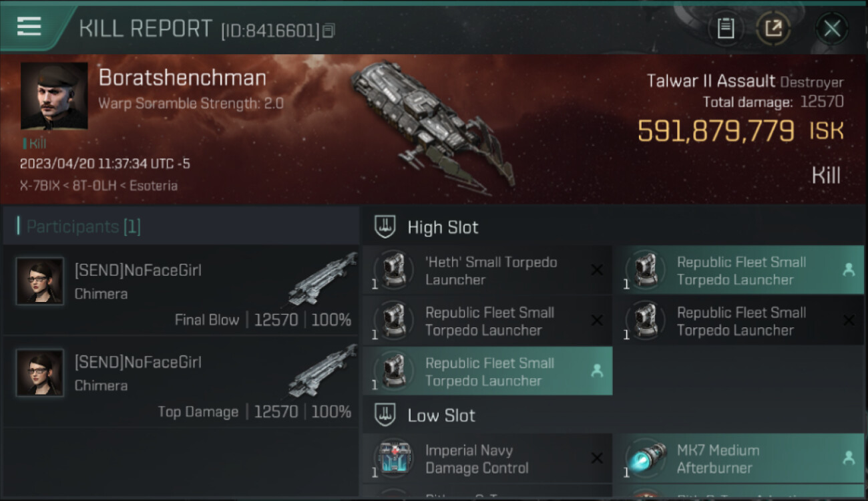Screen dimensions: 868x501
Task: Click the Top Damage participant's portrait
Action: click(40, 373)
